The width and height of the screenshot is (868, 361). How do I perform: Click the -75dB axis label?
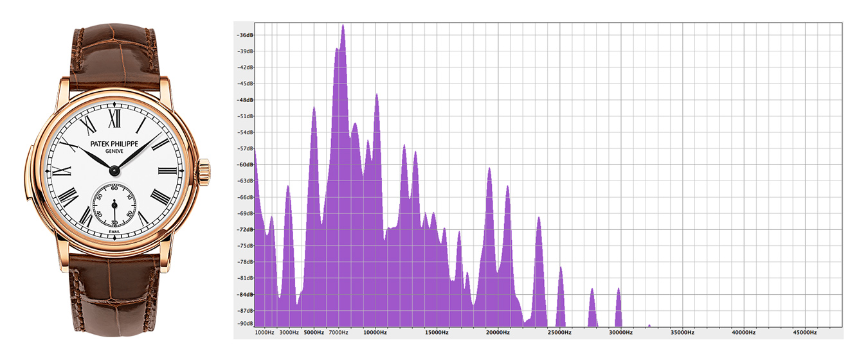(x=246, y=246)
